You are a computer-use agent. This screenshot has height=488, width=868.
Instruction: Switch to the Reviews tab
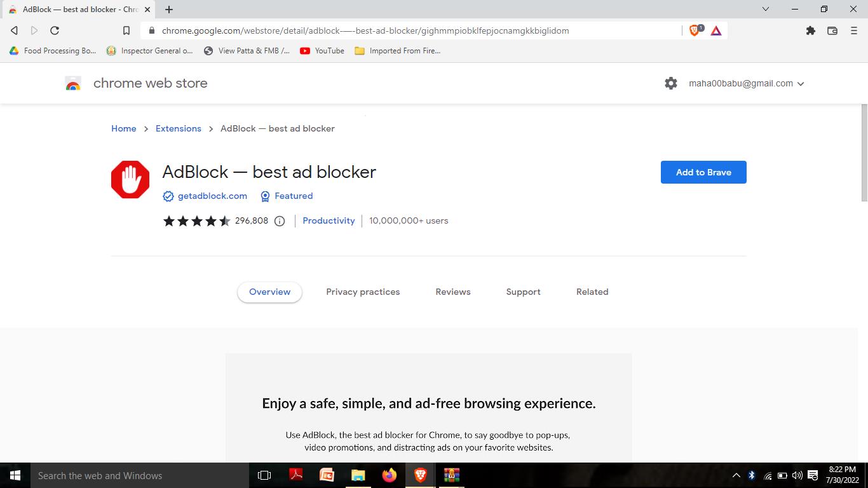tap(453, 292)
